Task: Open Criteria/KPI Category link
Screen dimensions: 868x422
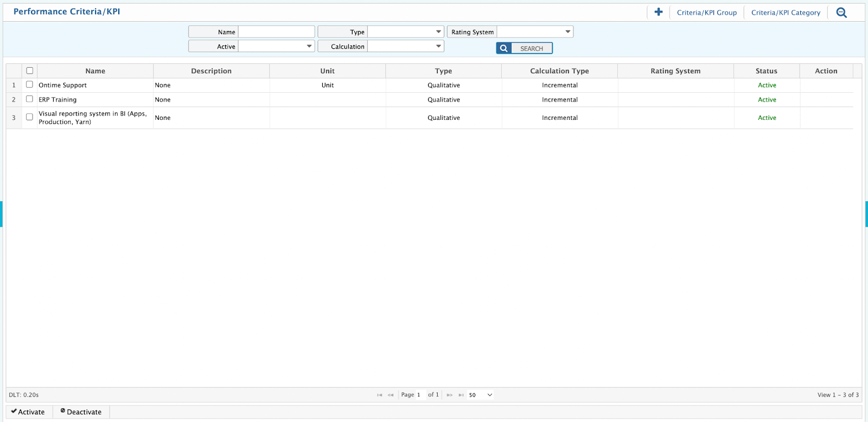Action: tap(786, 12)
